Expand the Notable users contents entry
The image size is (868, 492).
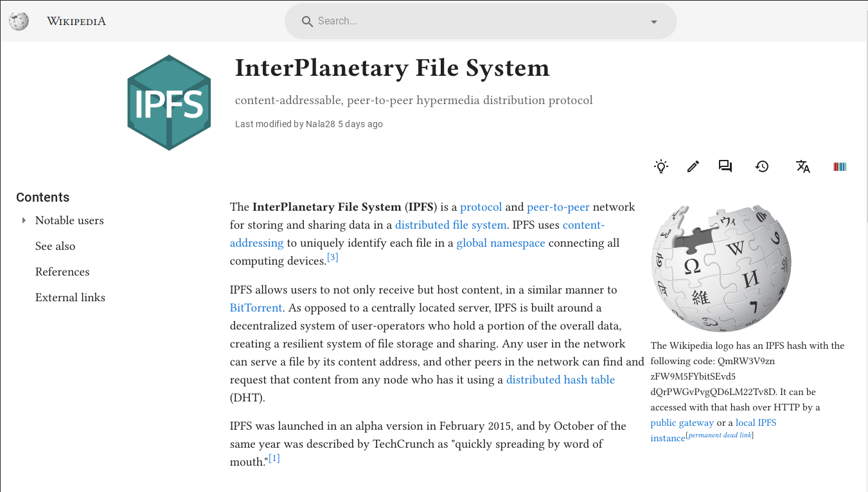(x=24, y=220)
